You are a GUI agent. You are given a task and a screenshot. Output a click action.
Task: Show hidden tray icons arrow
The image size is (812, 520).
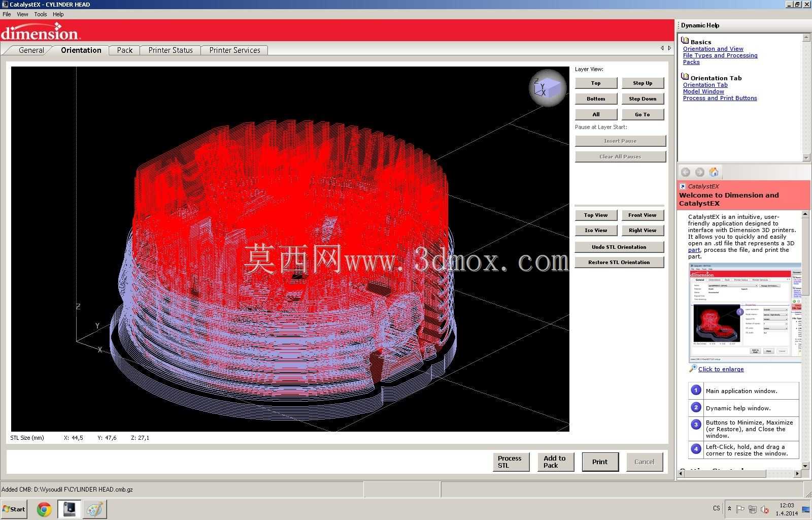pyautogui.click(x=729, y=509)
